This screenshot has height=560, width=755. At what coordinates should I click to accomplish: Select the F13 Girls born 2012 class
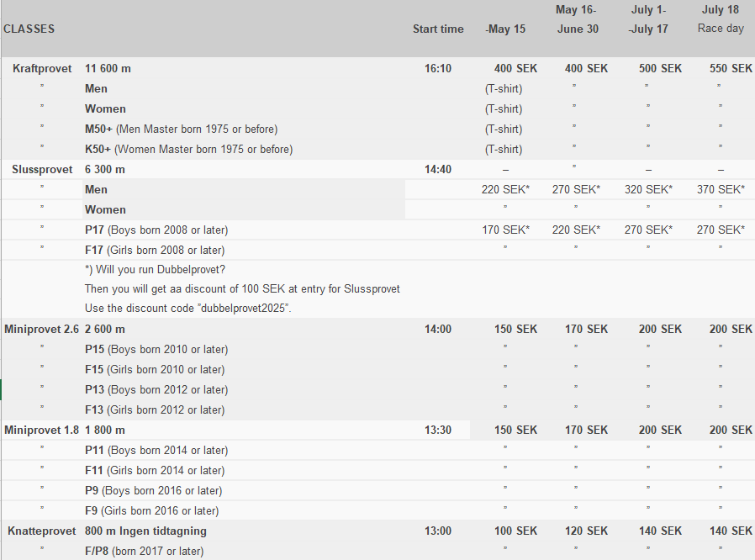click(155, 409)
